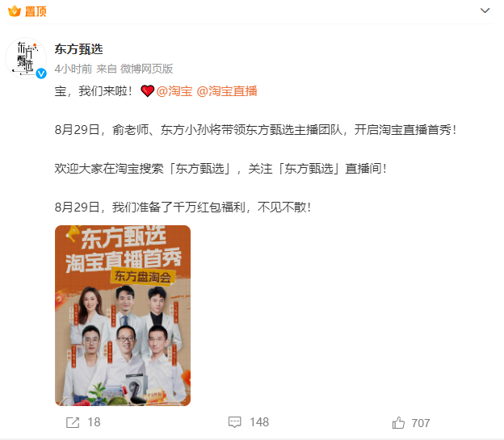Open comments via speech bubble icon
Viewport: 504px width, 440px height.
coord(235,422)
